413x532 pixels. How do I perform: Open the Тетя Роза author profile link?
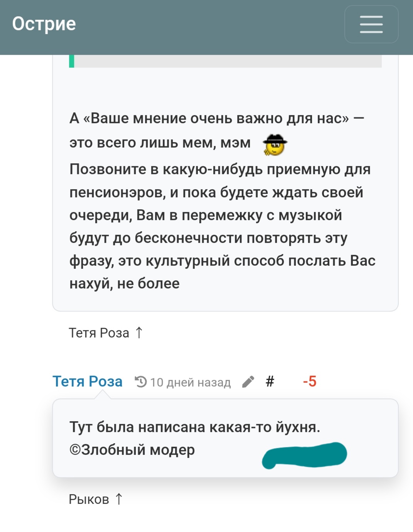pos(88,381)
